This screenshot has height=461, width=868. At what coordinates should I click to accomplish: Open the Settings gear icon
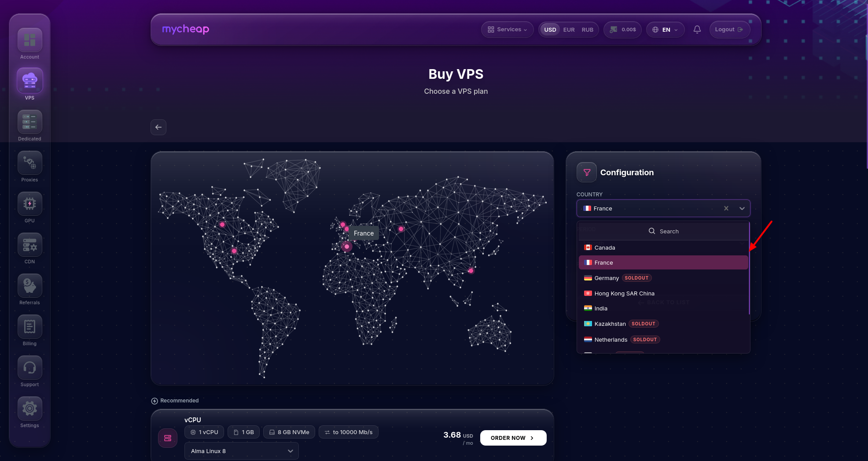click(x=29, y=409)
